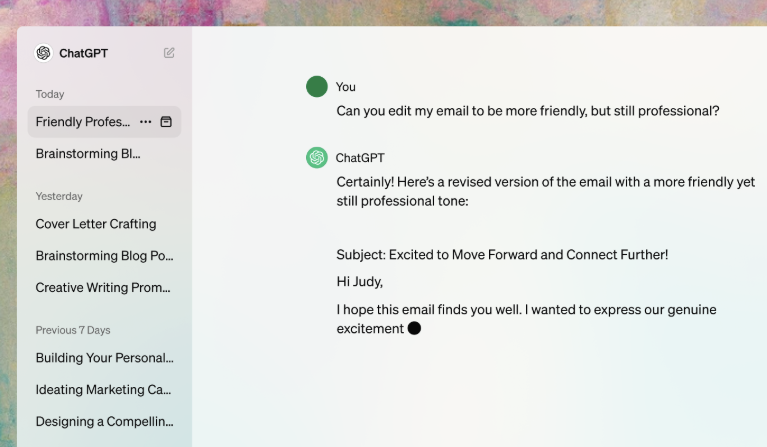Click the Hi Judy greeting line
This screenshot has width=767, height=447.
click(x=360, y=282)
